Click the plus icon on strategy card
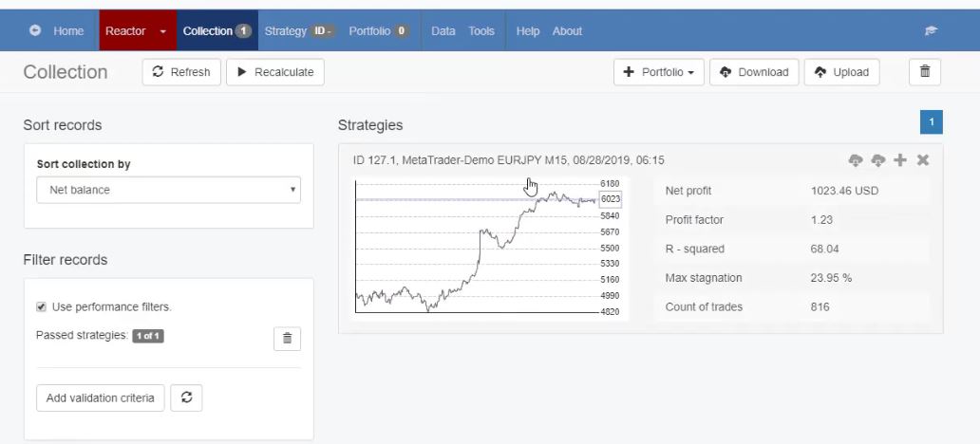Image resolution: width=980 pixels, height=444 pixels. click(x=900, y=160)
